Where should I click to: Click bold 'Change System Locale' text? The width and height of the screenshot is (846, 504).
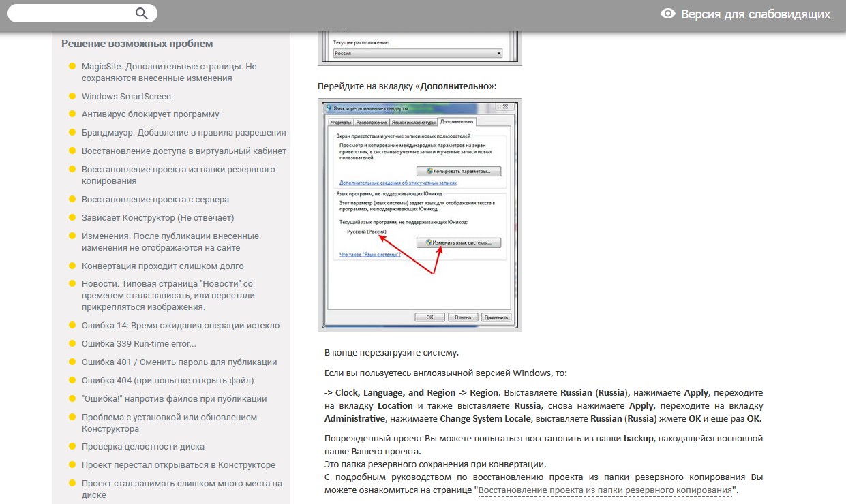[484, 418]
